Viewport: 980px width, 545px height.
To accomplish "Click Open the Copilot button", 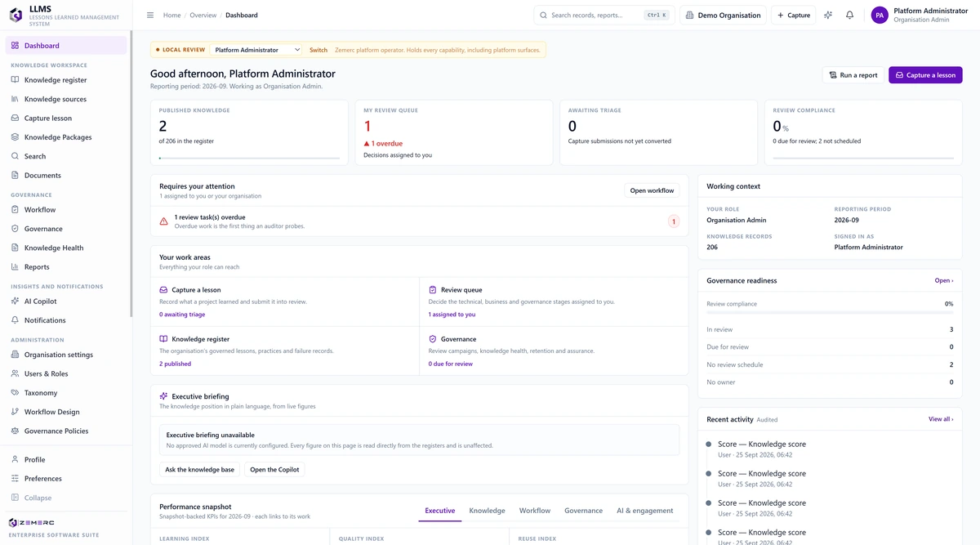I will [x=274, y=470].
